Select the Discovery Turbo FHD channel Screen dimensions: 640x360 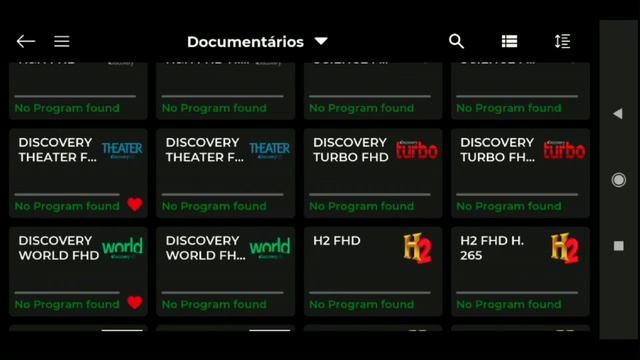[373, 173]
